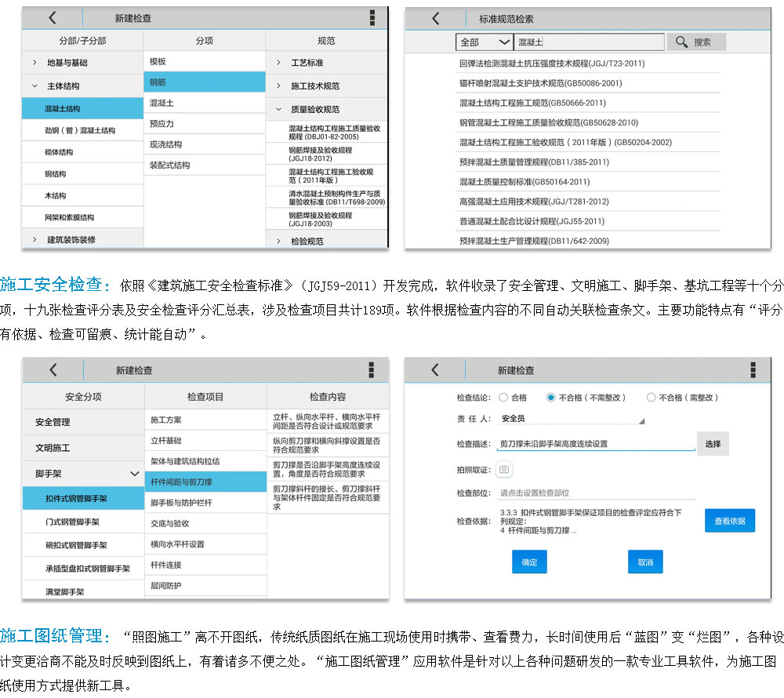Select highlighted 钢筋 in the 分项 column
Screen dimensions: 784x698
coord(205,82)
